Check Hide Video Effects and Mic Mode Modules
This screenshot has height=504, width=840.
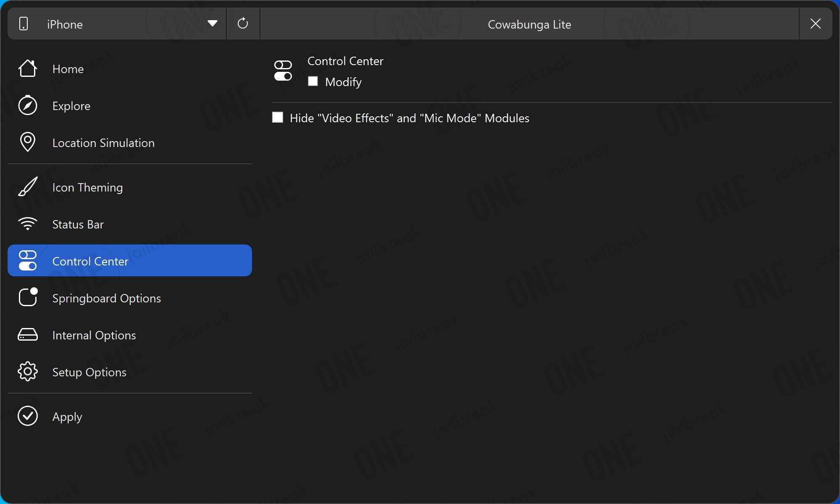coord(278,117)
